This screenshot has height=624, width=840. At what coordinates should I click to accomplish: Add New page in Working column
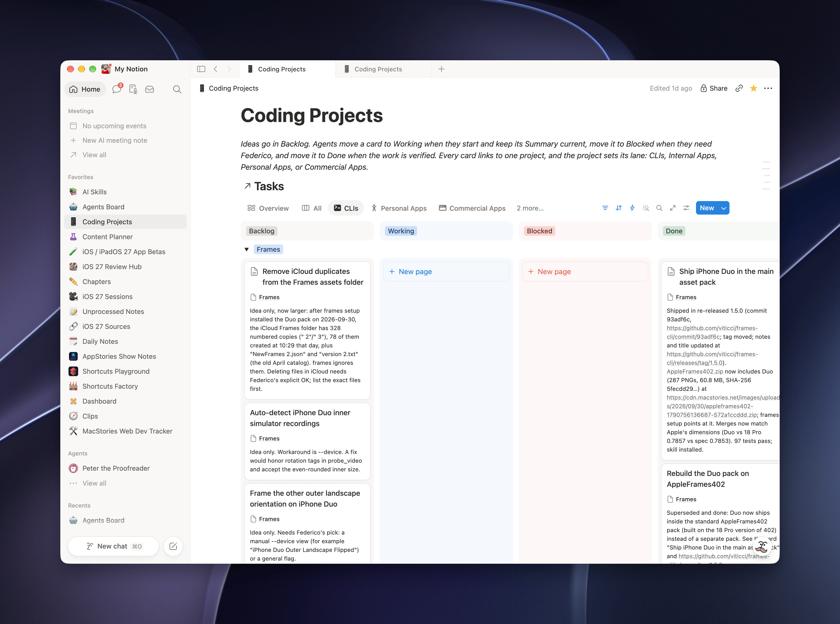click(x=446, y=271)
